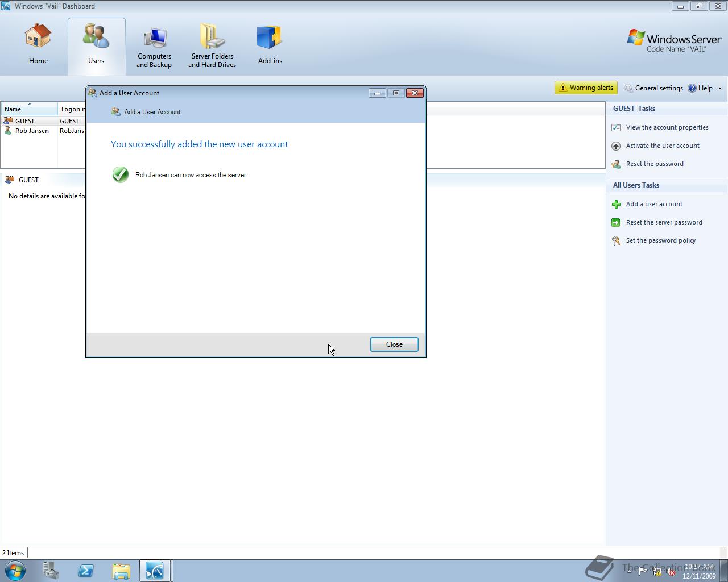Open Server Manager from the taskbar
This screenshot has width=728, height=582.
51,571
